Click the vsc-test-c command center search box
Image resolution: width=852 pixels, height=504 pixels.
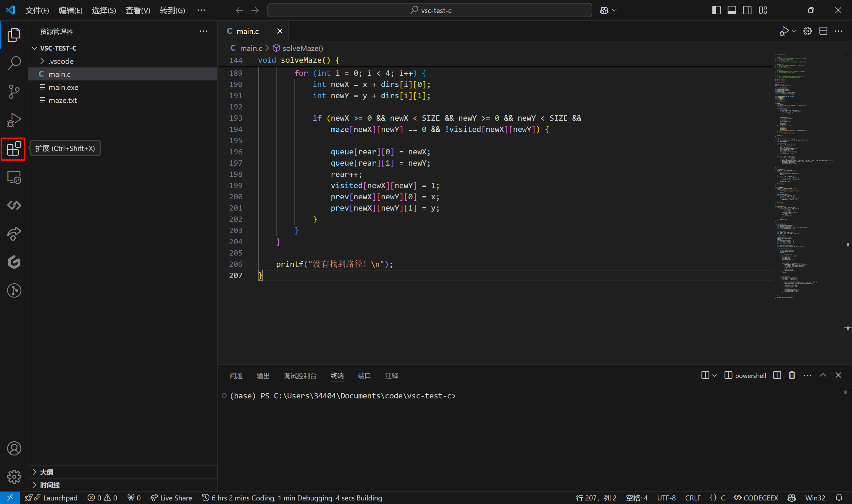430,11
